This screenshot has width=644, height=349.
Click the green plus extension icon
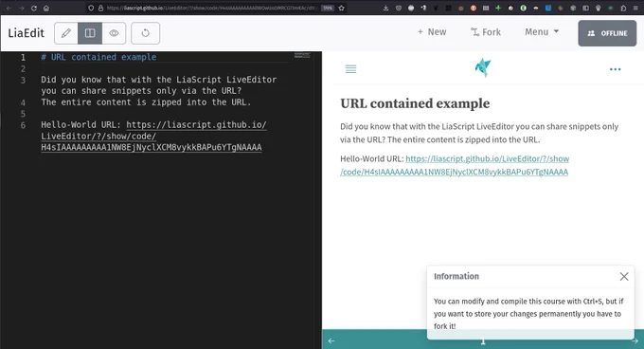click(498, 8)
